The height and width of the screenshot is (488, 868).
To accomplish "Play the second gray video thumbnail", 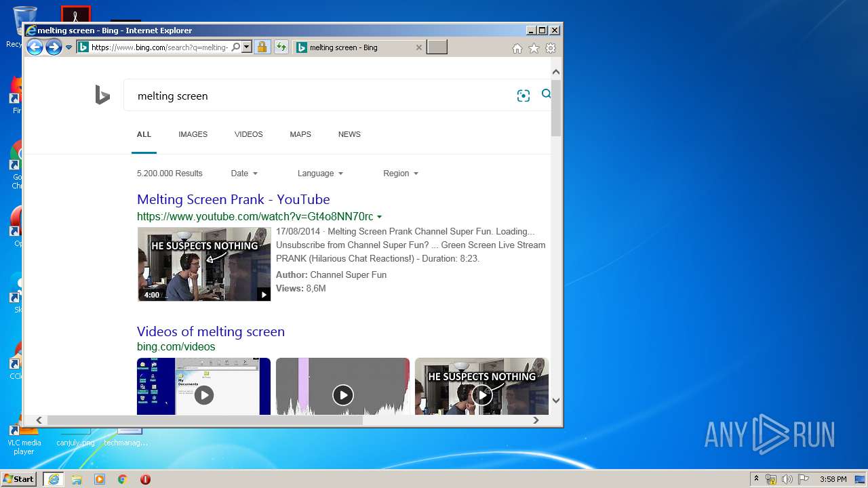I will click(x=342, y=386).
